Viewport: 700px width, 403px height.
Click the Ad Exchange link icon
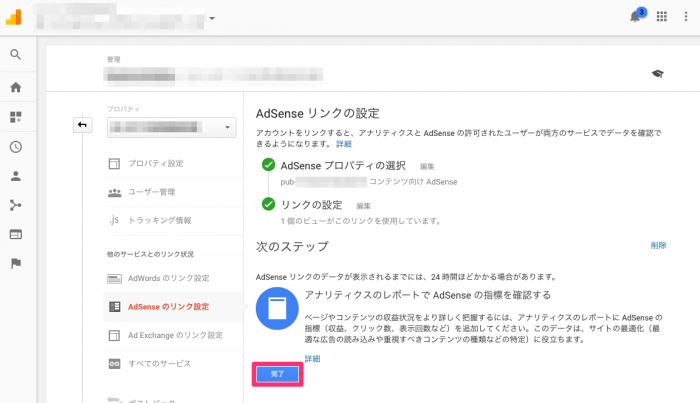[114, 335]
